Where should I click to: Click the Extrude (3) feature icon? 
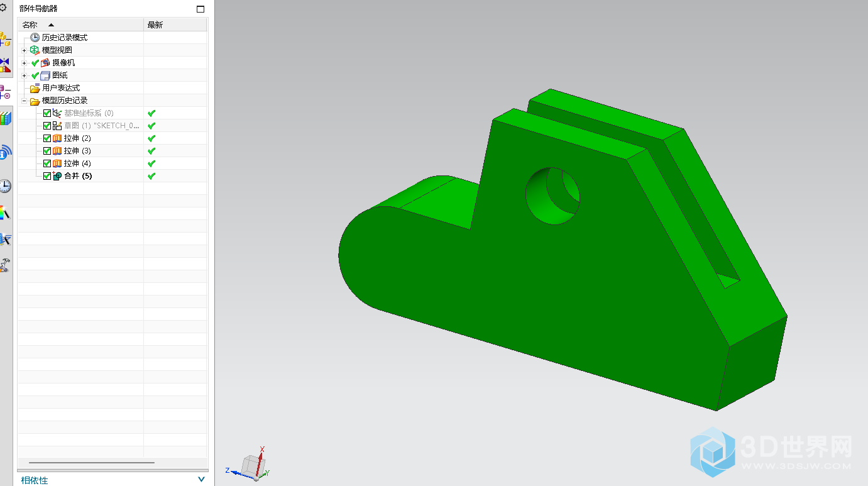[x=57, y=151]
